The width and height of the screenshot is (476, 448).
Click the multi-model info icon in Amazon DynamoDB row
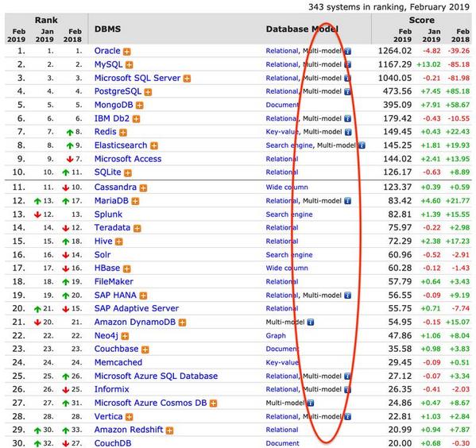click(311, 322)
